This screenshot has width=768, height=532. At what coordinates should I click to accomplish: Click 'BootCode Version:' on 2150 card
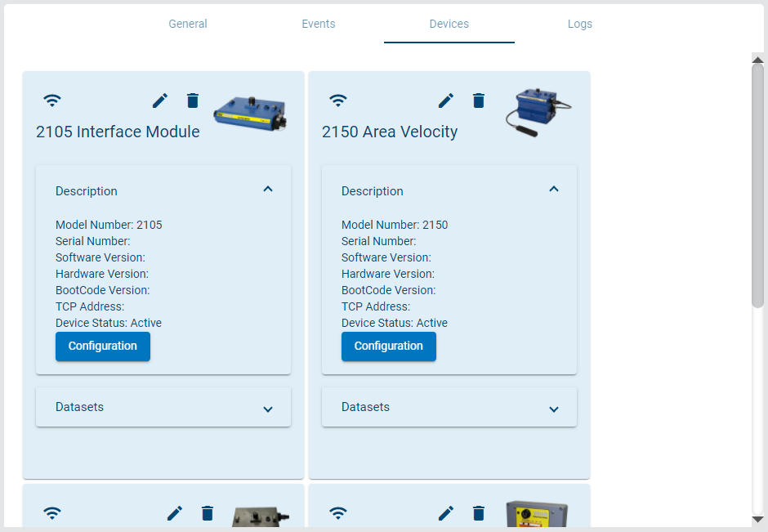pyautogui.click(x=388, y=290)
